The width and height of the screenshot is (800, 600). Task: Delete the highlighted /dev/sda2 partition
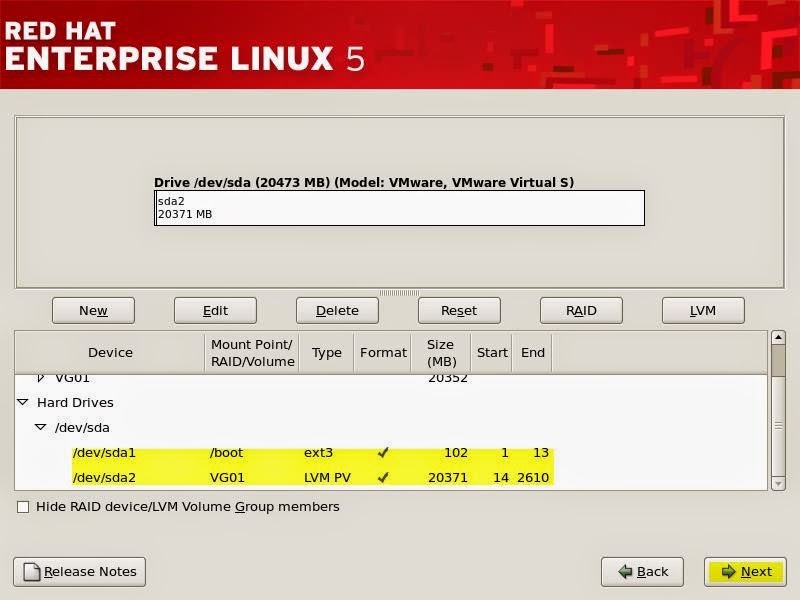(337, 310)
